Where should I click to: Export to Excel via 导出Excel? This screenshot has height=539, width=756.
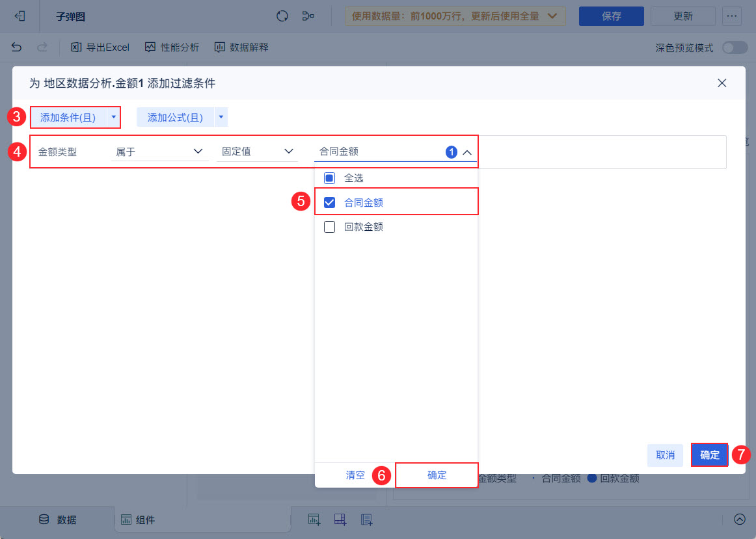pyautogui.click(x=100, y=47)
